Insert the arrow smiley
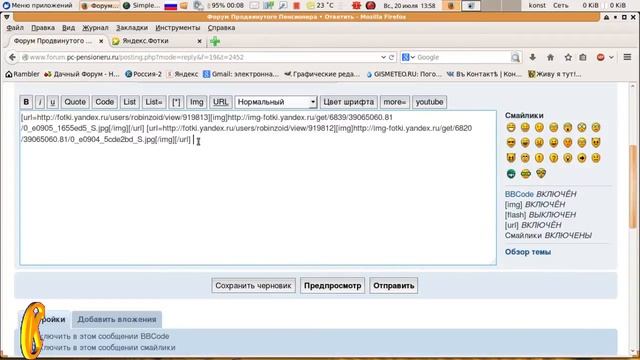640x360 pixels. tap(582, 158)
